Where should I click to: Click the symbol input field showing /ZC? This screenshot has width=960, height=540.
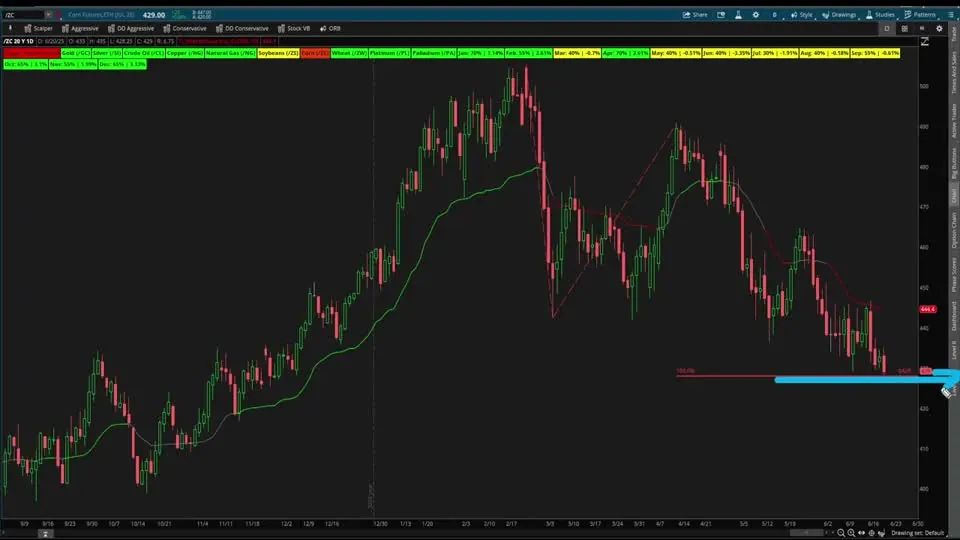coord(23,15)
